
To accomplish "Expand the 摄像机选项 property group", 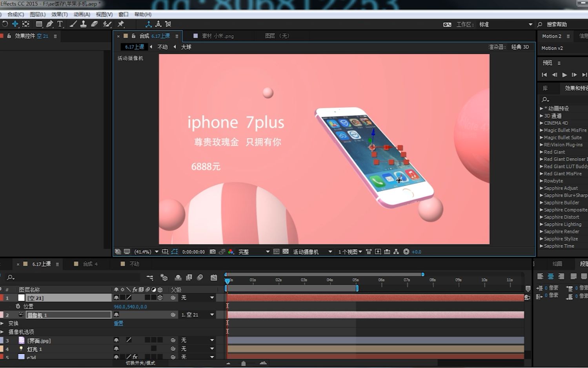I will (2, 332).
